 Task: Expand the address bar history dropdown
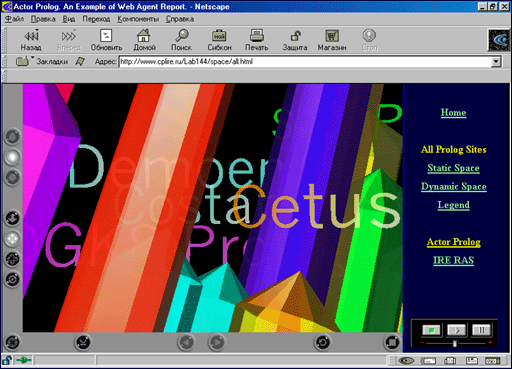click(496, 62)
